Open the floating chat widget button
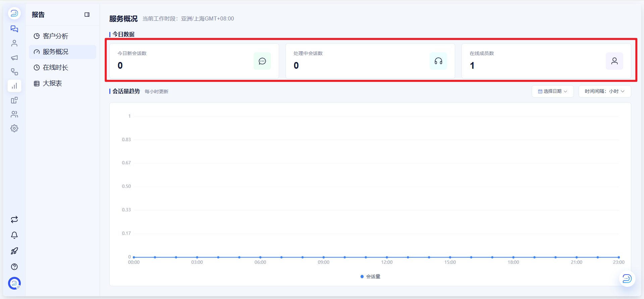This screenshot has width=644, height=299. pos(627,279)
